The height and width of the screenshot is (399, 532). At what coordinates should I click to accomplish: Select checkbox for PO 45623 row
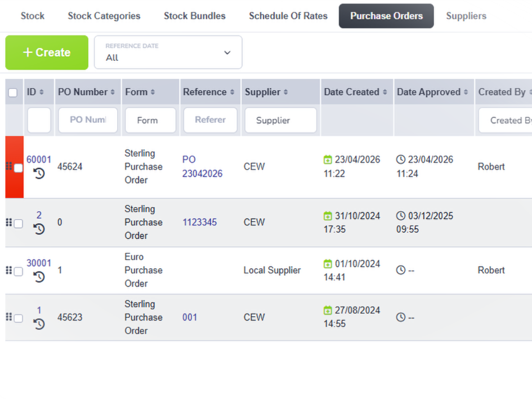19,318
